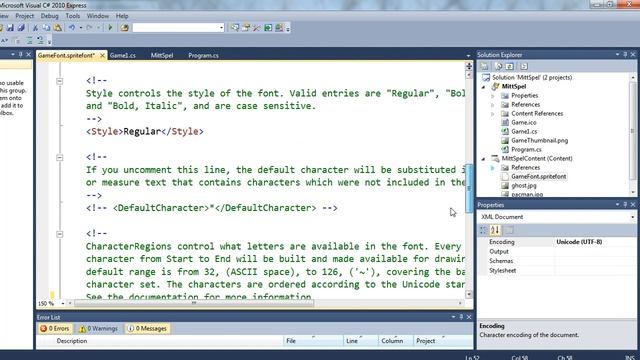This screenshot has width=640, height=360.
Task: Open the Project menu
Action: pos(24,16)
